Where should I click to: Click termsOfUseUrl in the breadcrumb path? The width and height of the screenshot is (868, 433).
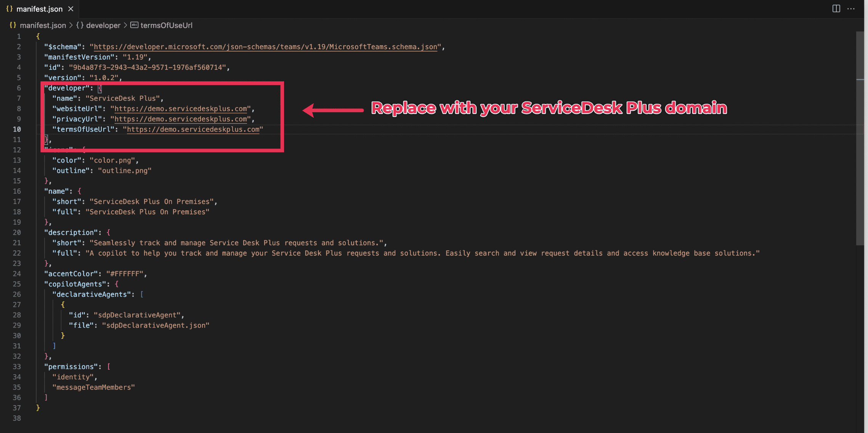click(166, 25)
